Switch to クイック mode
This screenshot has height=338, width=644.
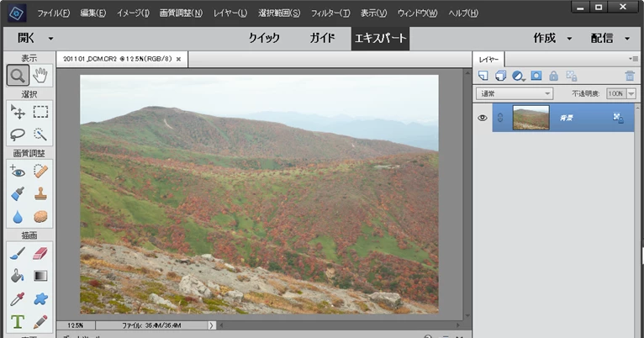(x=264, y=38)
